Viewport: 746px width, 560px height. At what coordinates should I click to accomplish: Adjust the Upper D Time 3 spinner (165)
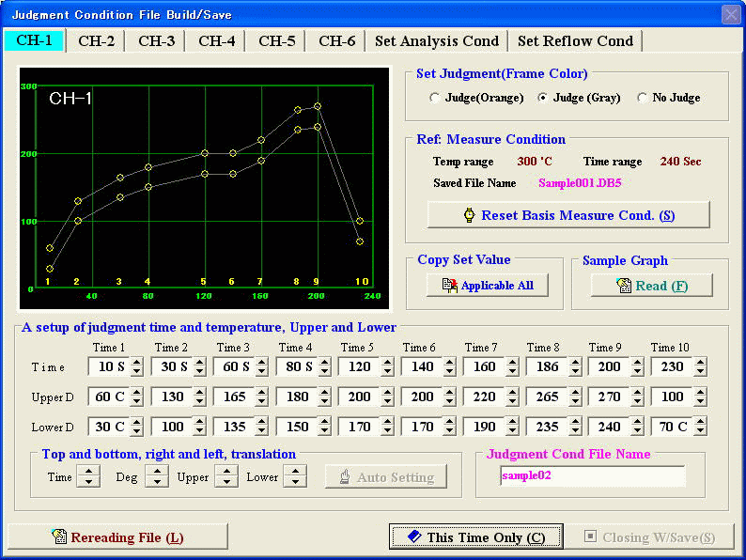262,397
